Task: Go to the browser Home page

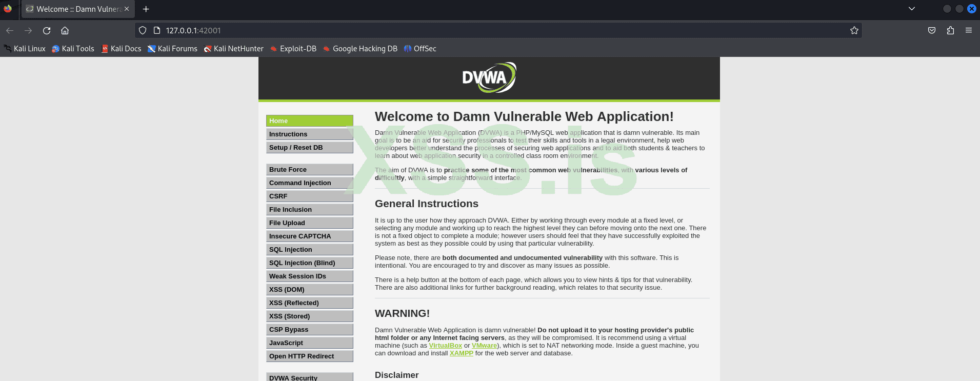Action: pos(65,30)
